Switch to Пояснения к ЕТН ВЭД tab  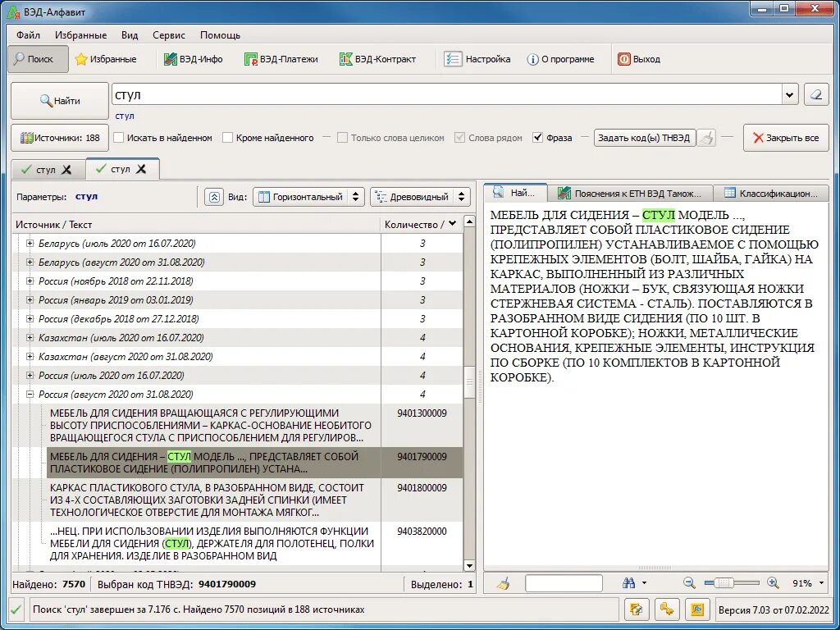[631, 194]
